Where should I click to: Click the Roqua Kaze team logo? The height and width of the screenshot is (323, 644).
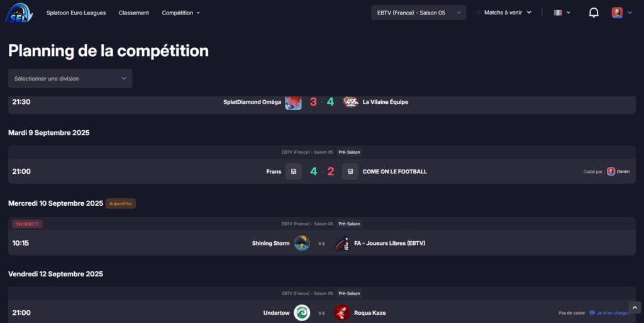click(x=341, y=313)
